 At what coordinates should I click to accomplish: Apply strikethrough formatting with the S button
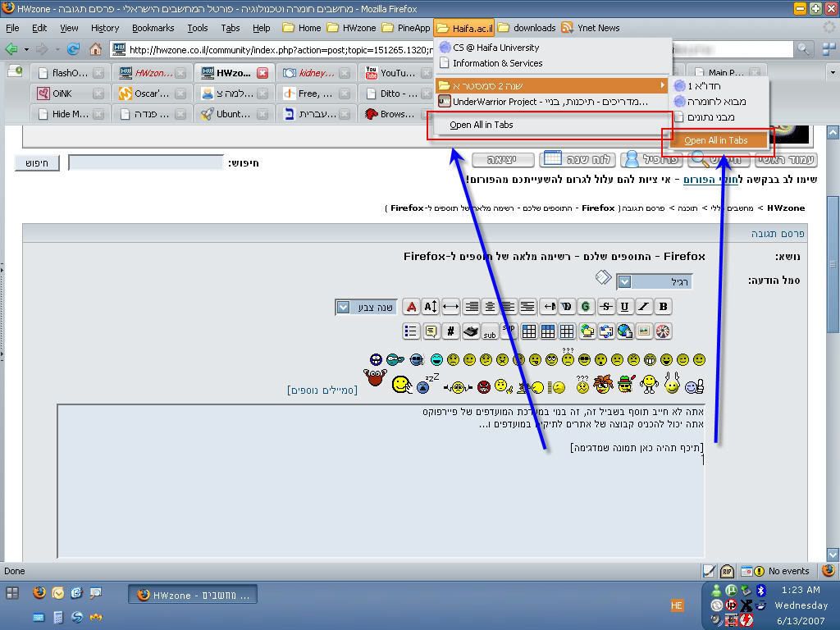[x=605, y=307]
